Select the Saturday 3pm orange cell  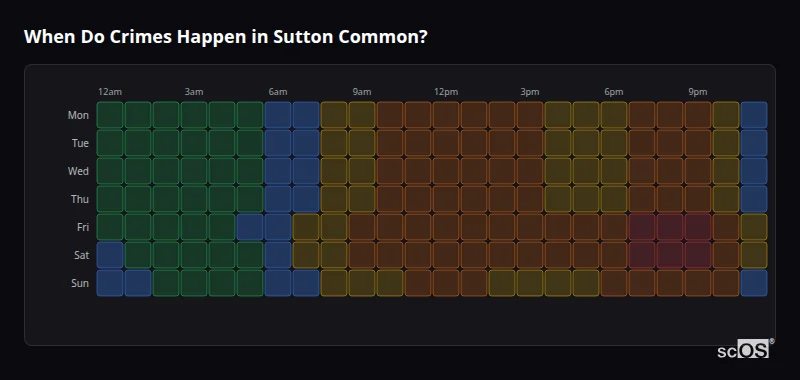point(530,255)
